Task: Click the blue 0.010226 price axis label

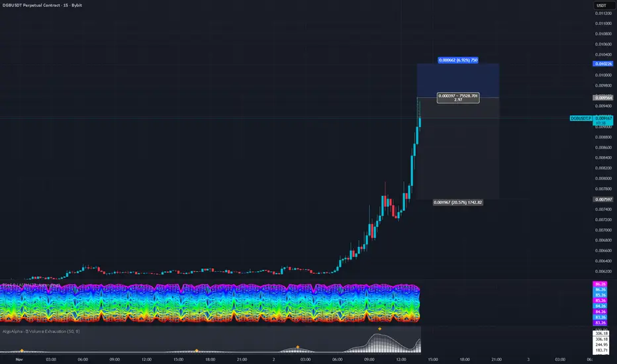Action: click(x=603, y=64)
